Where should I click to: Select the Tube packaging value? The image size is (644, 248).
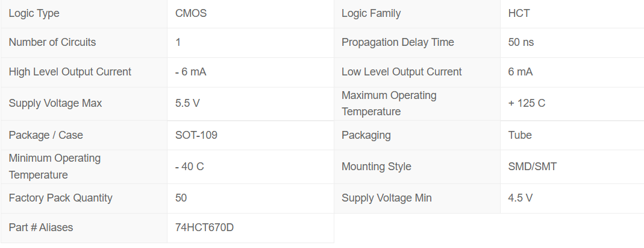520,135
